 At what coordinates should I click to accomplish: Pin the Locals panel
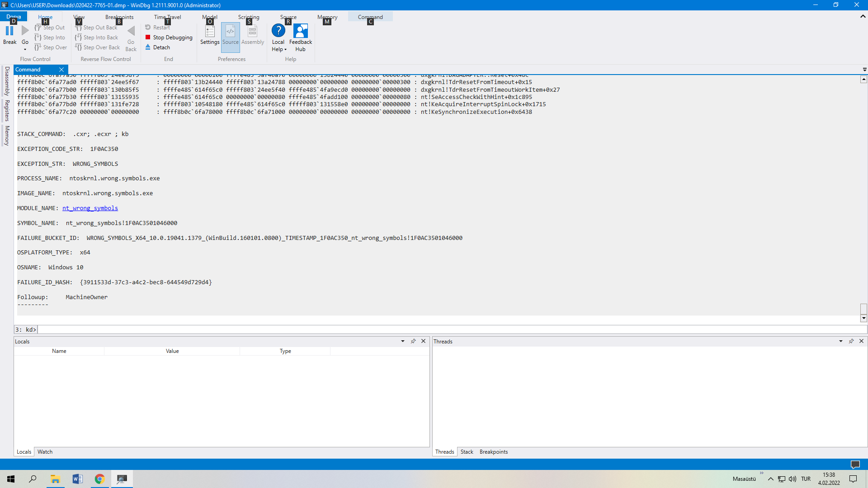pos(413,341)
